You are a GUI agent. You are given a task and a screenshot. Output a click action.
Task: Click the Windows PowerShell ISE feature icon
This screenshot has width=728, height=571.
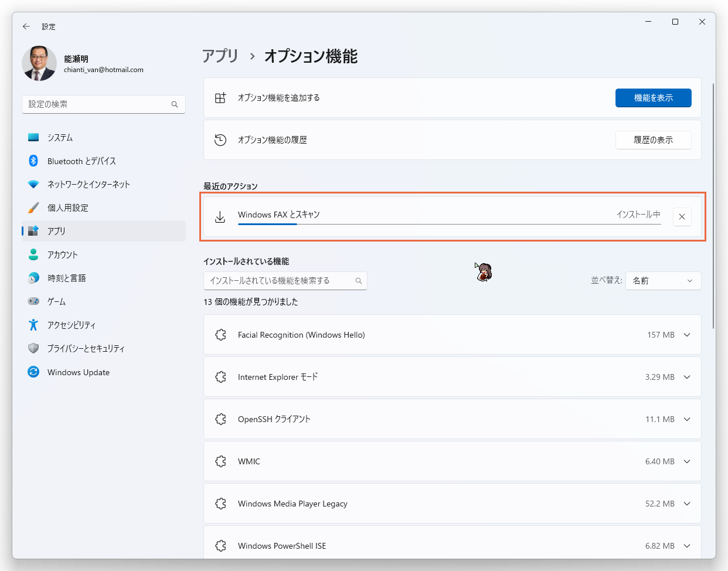tap(220, 546)
